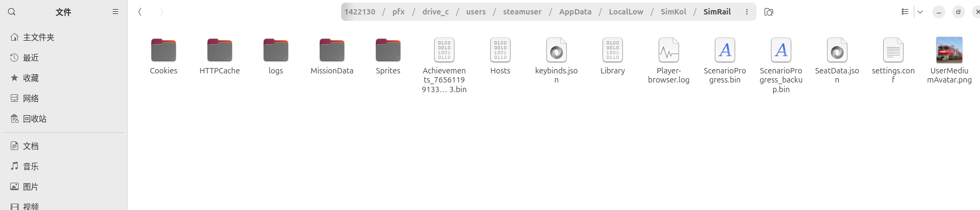The height and width of the screenshot is (210, 980).
Task: Select the keybinds.json file icon
Action: tap(557, 50)
